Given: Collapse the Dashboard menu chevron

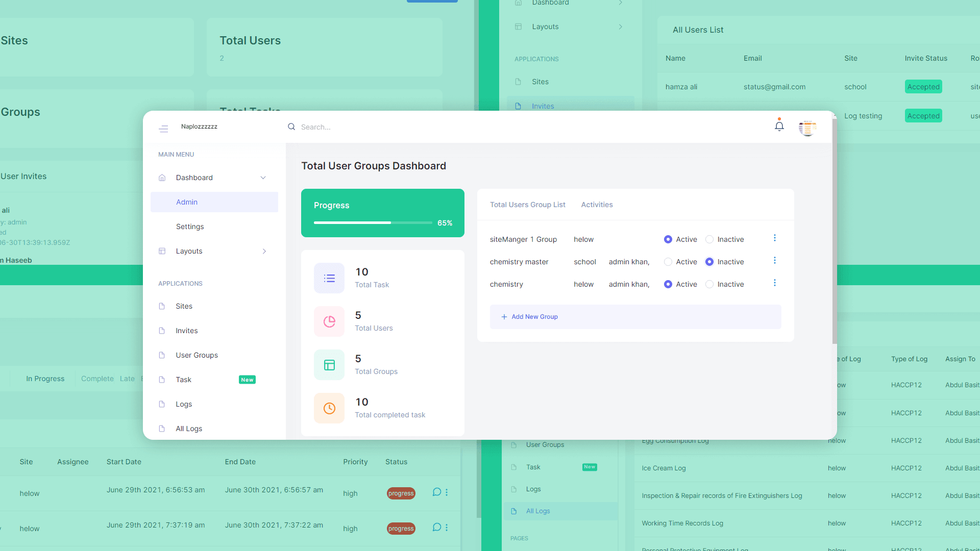Looking at the screenshot, I should tap(263, 178).
